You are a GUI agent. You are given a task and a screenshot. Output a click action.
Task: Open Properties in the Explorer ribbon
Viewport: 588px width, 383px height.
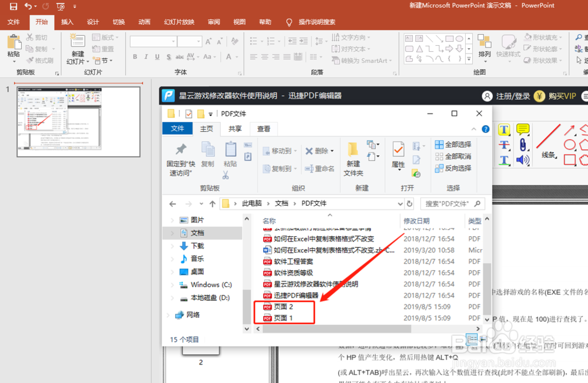(x=398, y=155)
